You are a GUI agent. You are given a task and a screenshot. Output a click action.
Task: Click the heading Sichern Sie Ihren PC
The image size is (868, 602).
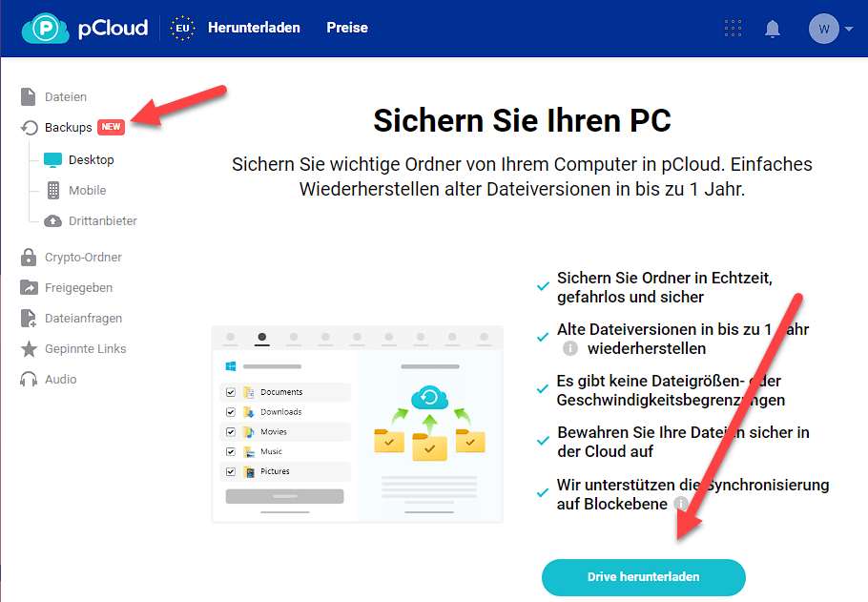point(522,120)
